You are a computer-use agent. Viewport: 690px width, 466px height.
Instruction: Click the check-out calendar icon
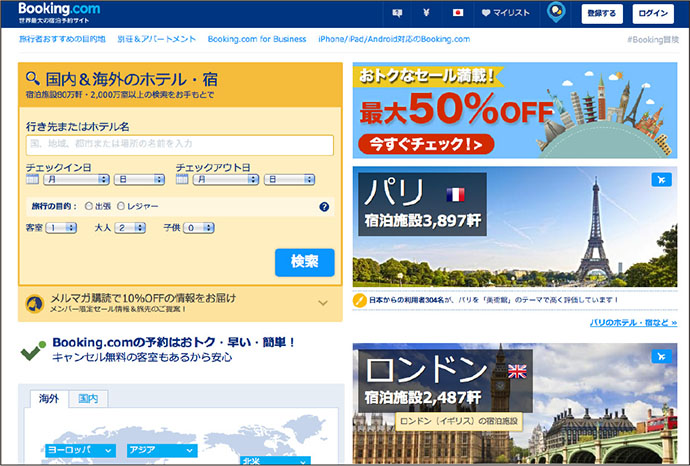[182, 179]
